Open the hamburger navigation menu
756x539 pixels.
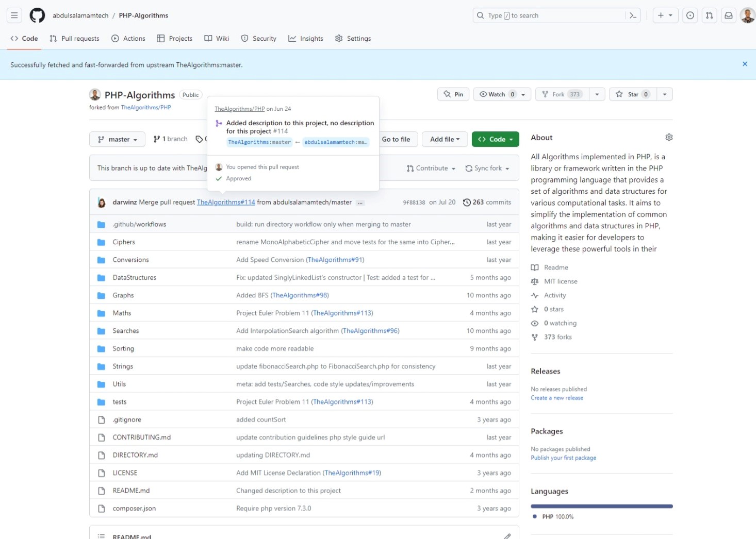(x=14, y=15)
